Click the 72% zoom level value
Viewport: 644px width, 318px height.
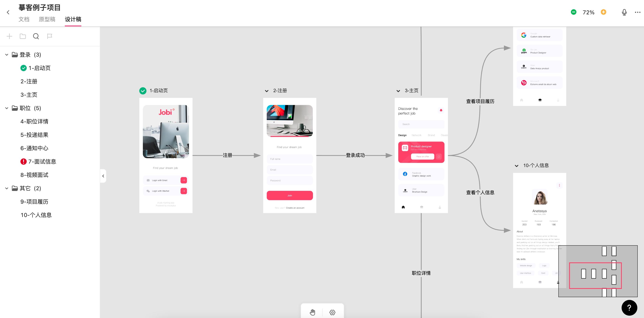pyautogui.click(x=589, y=12)
